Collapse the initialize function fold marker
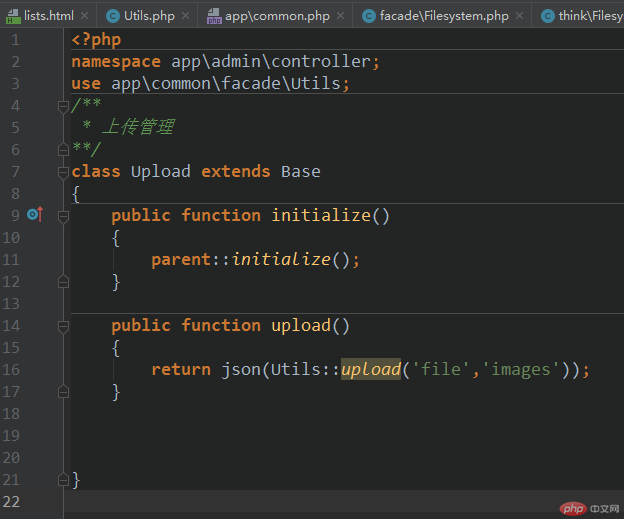The width and height of the screenshot is (624, 519). click(x=63, y=216)
